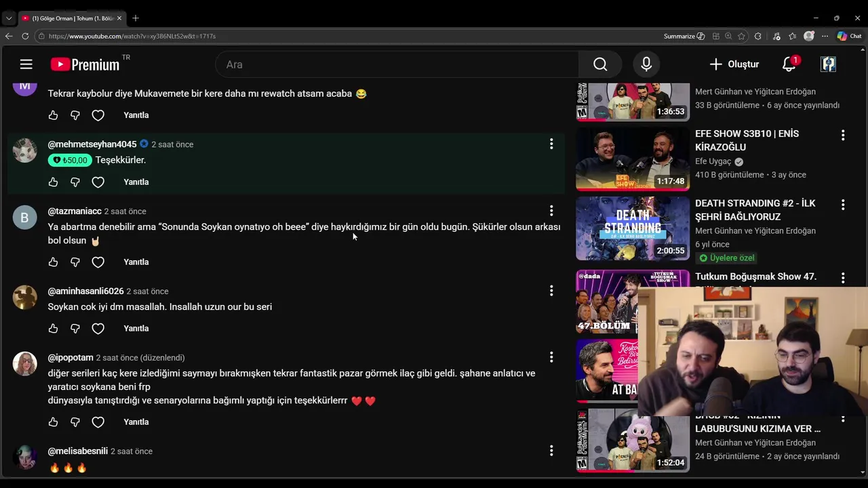This screenshot has width=868, height=488.
Task: Open the EFE SHOW S3B10 video thumbnail
Action: (x=633, y=159)
